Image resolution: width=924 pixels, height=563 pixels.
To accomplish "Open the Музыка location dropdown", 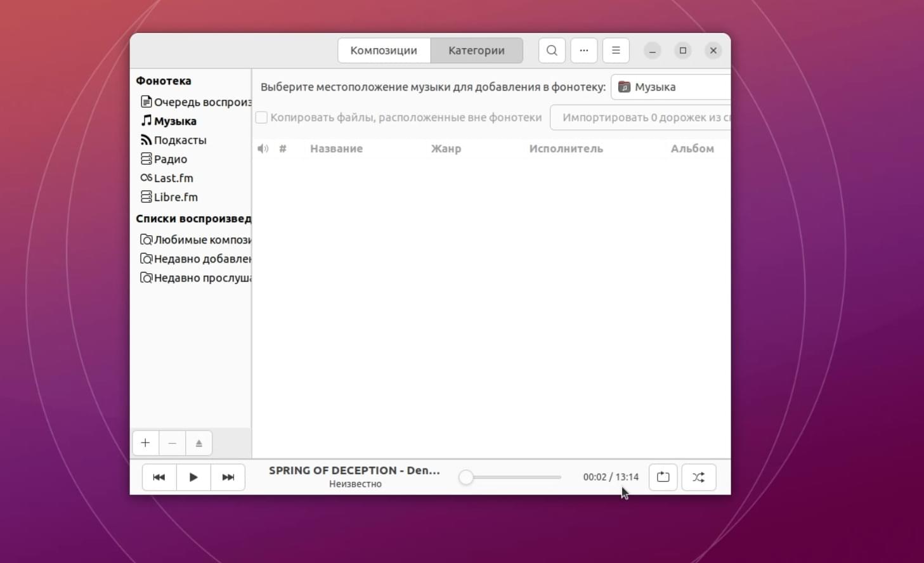I will pyautogui.click(x=671, y=87).
